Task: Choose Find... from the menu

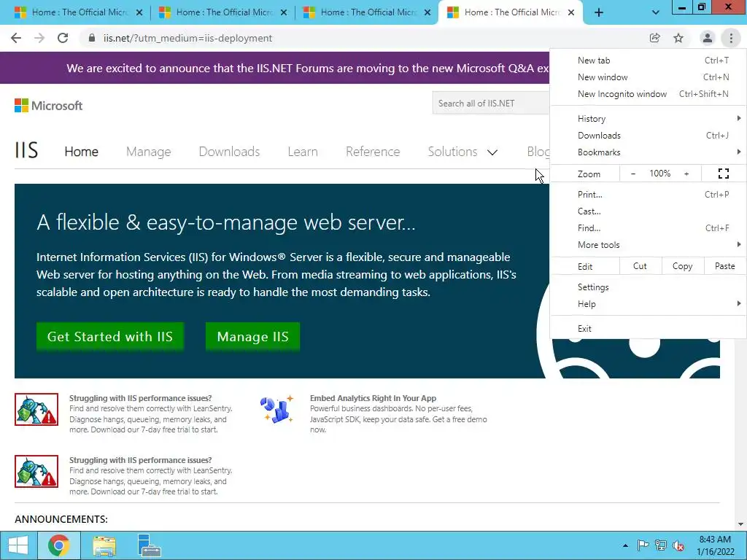Action: pyautogui.click(x=648, y=228)
